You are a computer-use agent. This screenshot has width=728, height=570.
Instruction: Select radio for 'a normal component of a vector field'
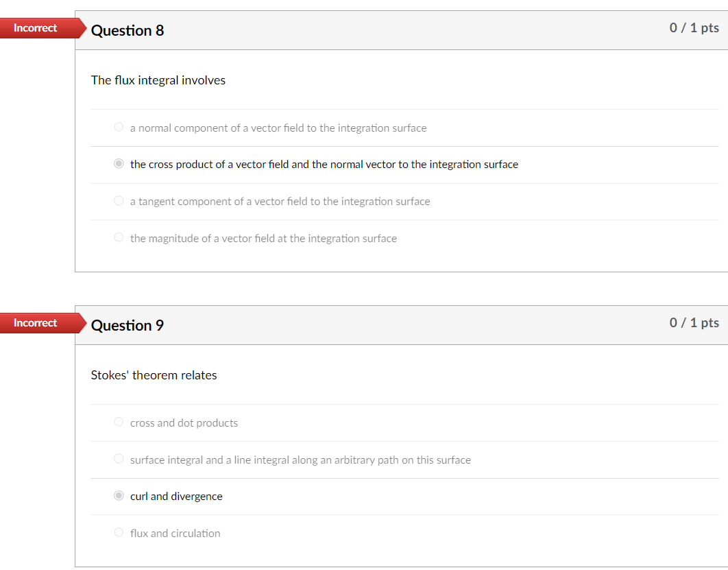coord(119,127)
